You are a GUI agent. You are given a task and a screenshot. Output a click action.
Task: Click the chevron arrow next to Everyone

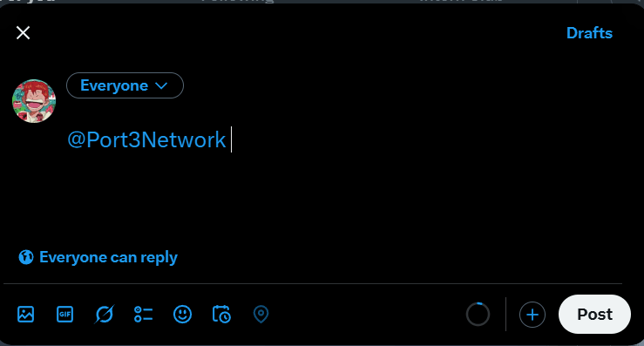pyautogui.click(x=161, y=85)
